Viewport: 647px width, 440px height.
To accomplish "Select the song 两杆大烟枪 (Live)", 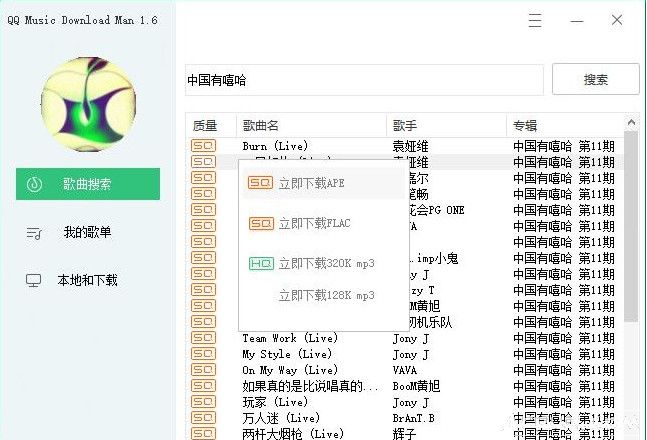I will [293, 434].
